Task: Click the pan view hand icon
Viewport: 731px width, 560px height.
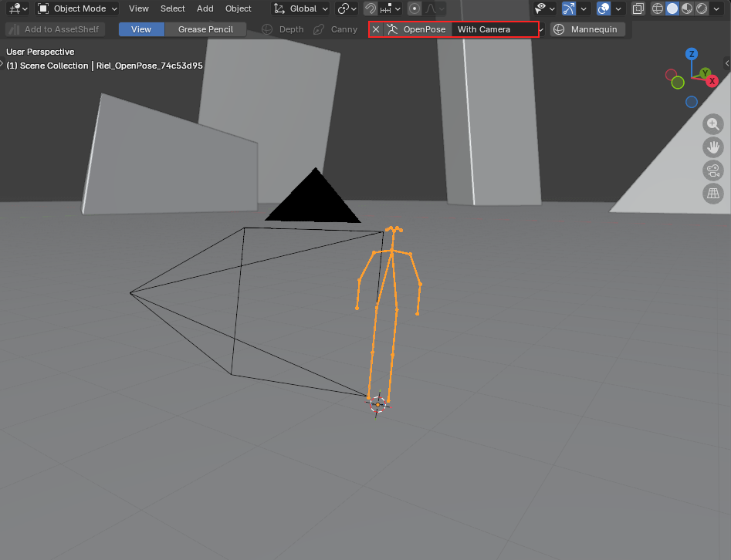Action: [x=712, y=147]
